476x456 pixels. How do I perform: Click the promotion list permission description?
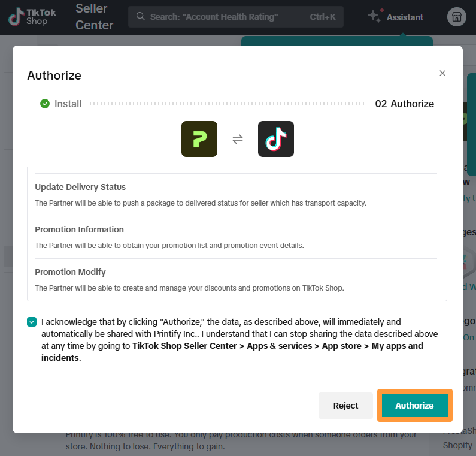(x=169, y=246)
